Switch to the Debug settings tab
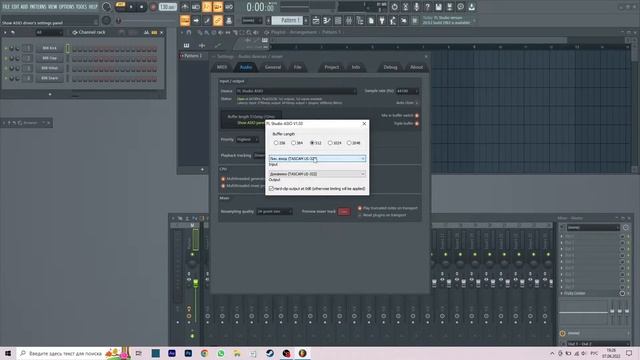640x360 pixels. pyautogui.click(x=390, y=67)
